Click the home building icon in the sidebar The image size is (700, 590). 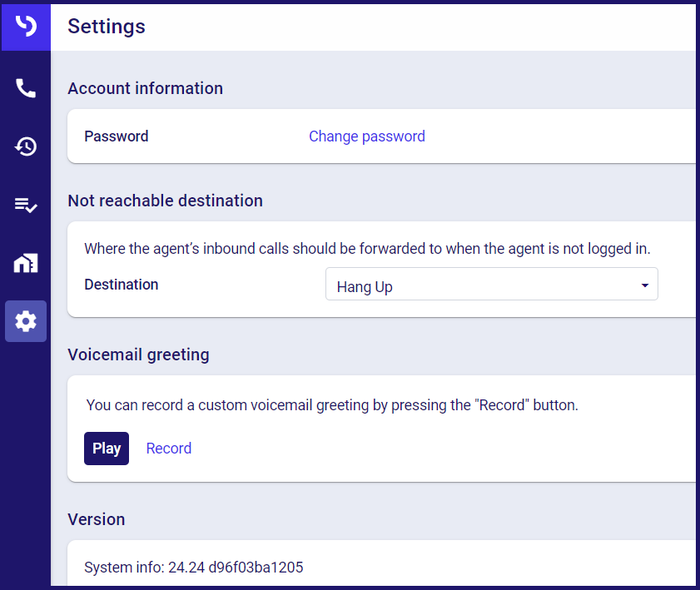(26, 263)
